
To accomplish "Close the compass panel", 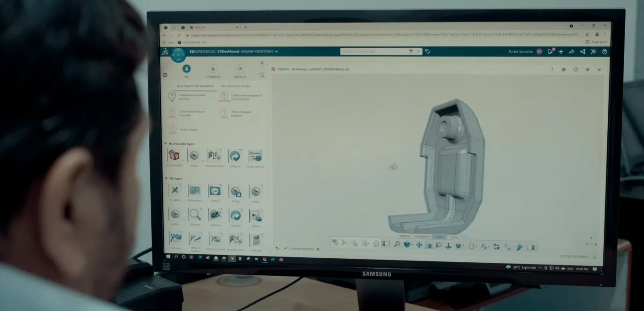I will pos(262,63).
